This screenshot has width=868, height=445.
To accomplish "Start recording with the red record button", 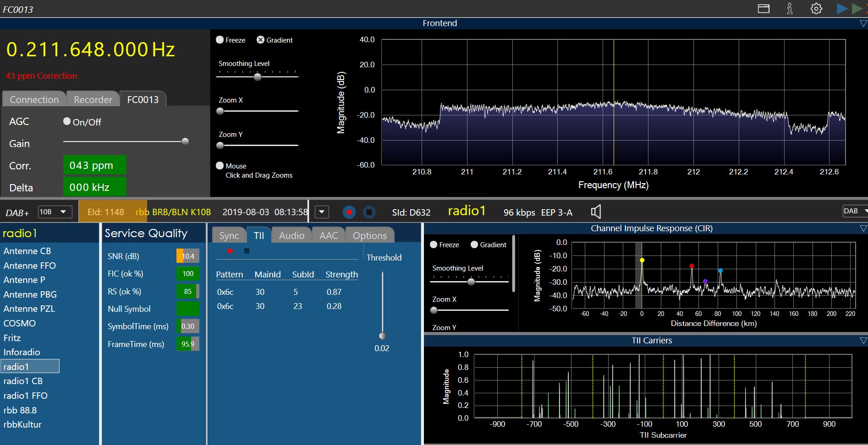I will point(349,212).
